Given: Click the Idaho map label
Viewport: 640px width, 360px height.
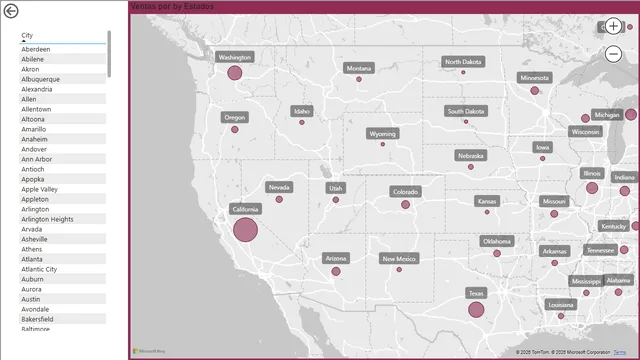Looking at the screenshot, I should (x=302, y=111).
